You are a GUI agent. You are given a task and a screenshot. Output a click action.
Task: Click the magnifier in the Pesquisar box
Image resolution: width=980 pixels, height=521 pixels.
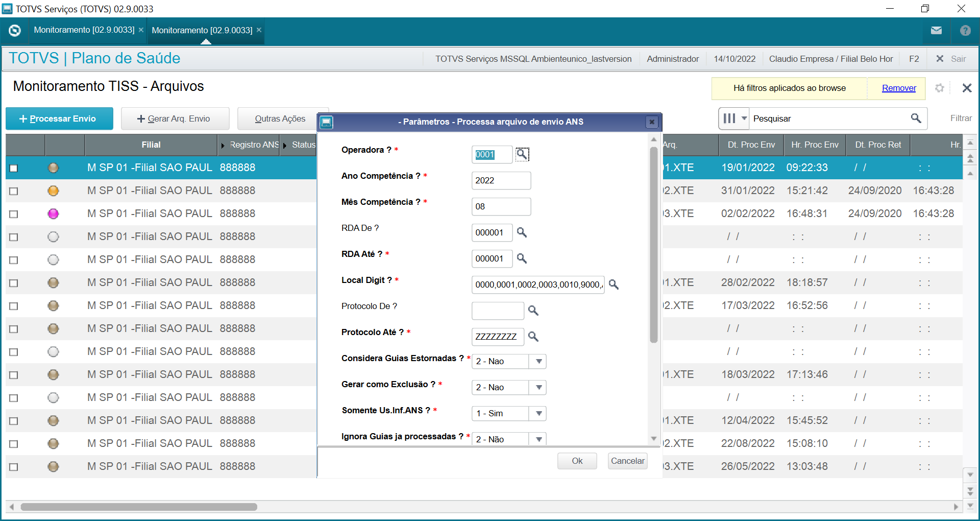pos(916,119)
